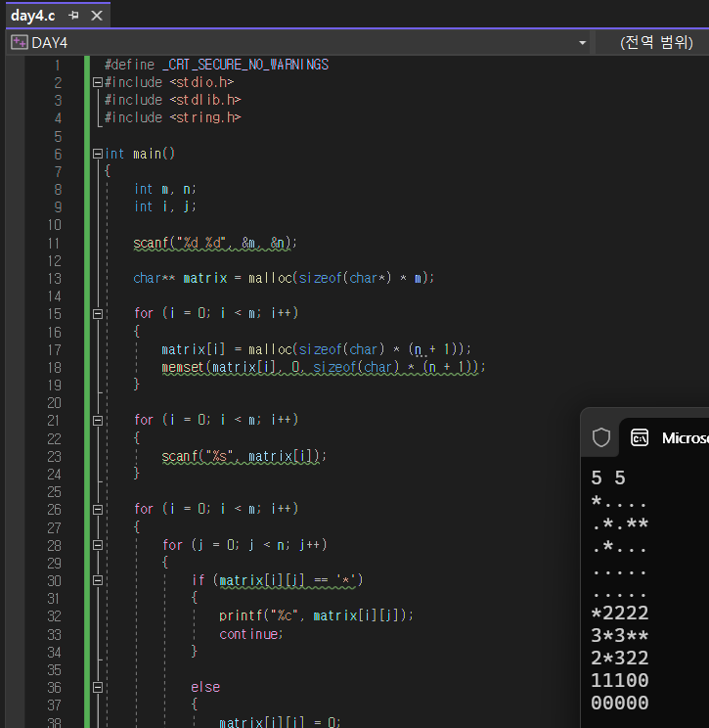The width and height of the screenshot is (709, 728).
Task: Click the <stdlib.h> include text
Action: pos(205,100)
